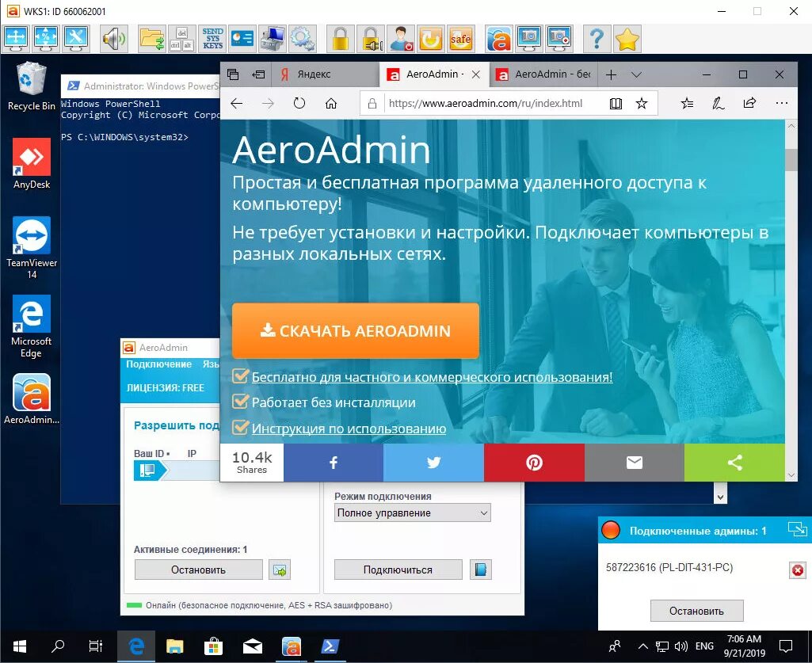Image resolution: width=812 pixels, height=663 pixels.
Task: Click Edge page vertical scrollbar thumb
Action: coord(791,159)
